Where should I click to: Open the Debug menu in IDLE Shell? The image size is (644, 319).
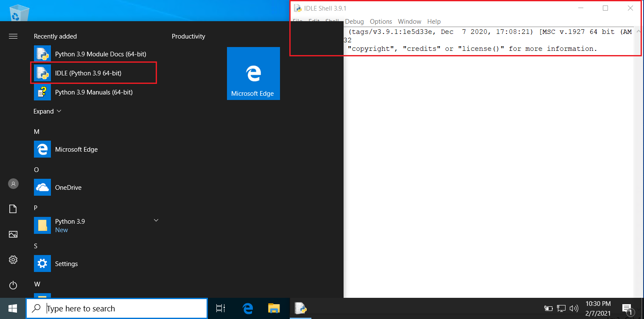[x=354, y=22]
